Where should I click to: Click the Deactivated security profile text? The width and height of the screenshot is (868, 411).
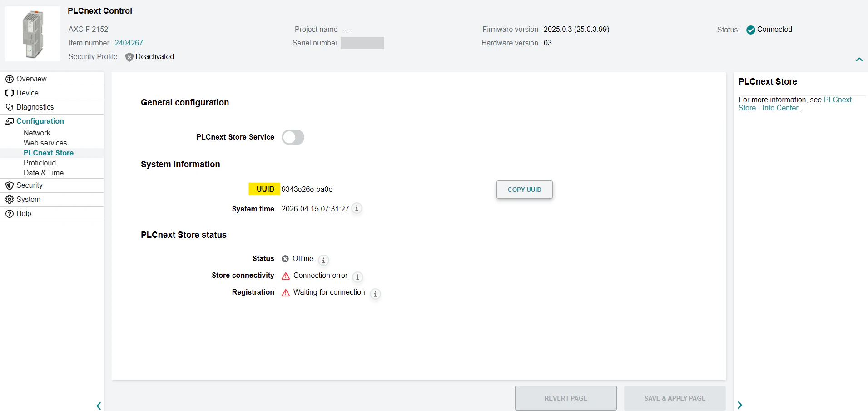155,57
